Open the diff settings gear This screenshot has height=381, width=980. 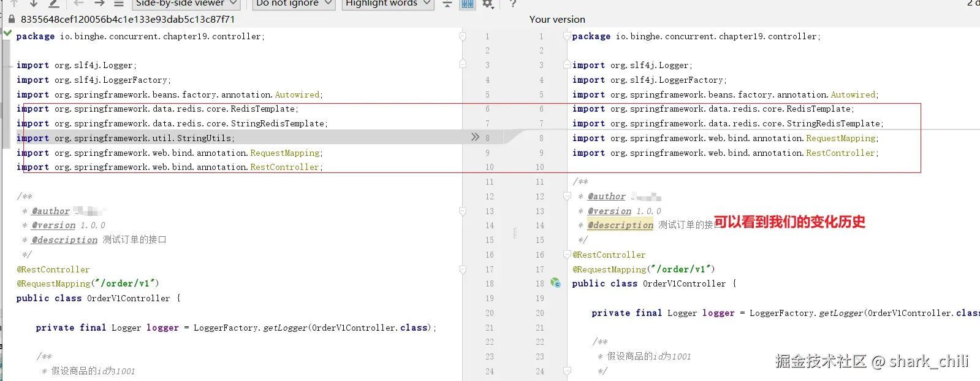click(x=488, y=3)
